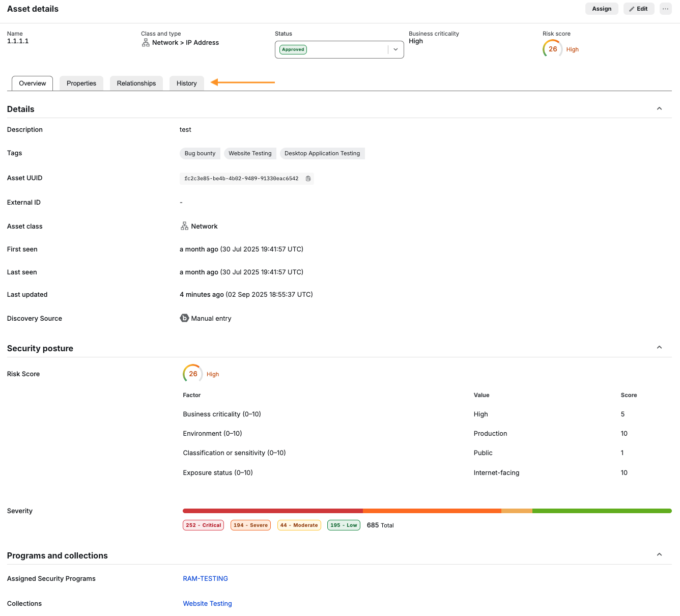Click the High label next to header risk score

click(573, 50)
